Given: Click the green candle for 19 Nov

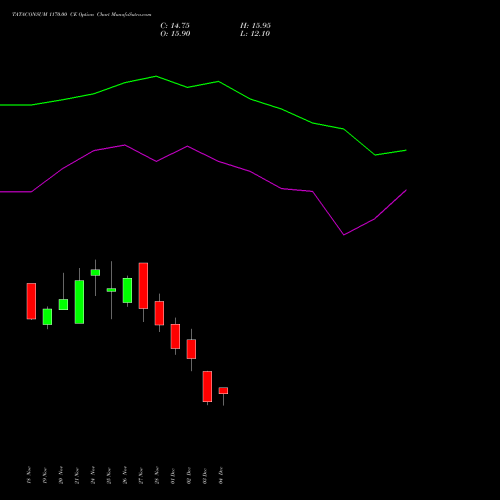Looking at the screenshot, I should pyautogui.click(x=47, y=317).
